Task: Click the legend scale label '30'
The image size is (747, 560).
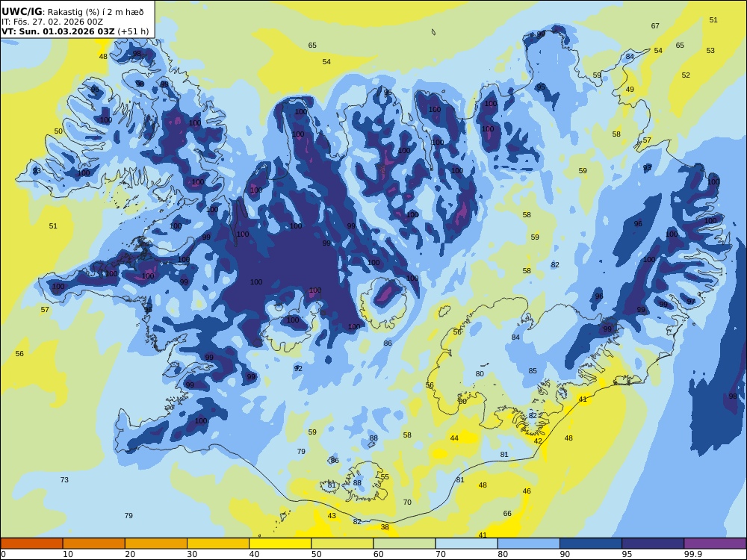Action: point(192,554)
